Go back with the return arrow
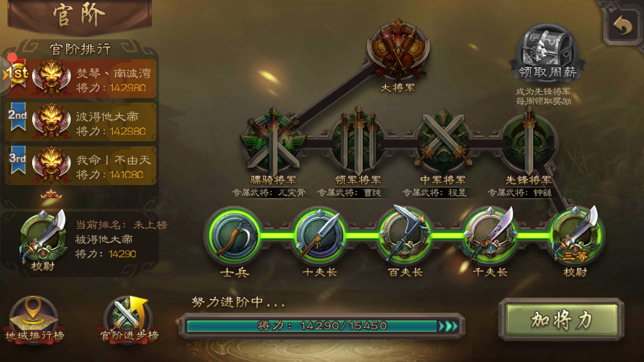The height and width of the screenshot is (362, 644). 623,25
